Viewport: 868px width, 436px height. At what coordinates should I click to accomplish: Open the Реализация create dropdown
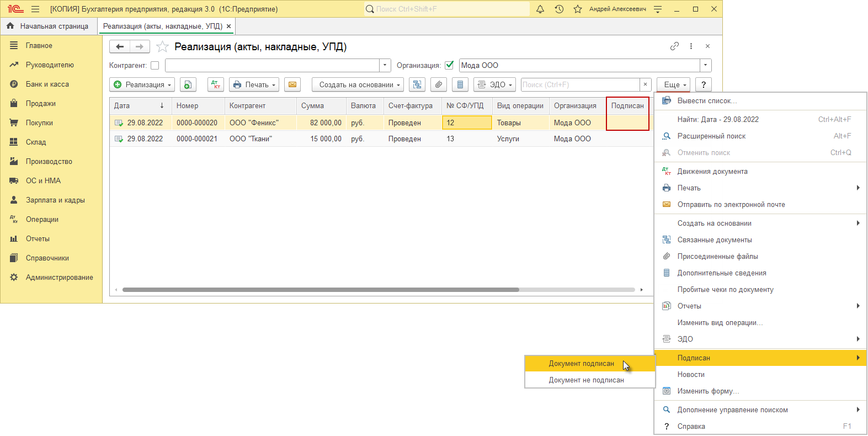coord(142,84)
